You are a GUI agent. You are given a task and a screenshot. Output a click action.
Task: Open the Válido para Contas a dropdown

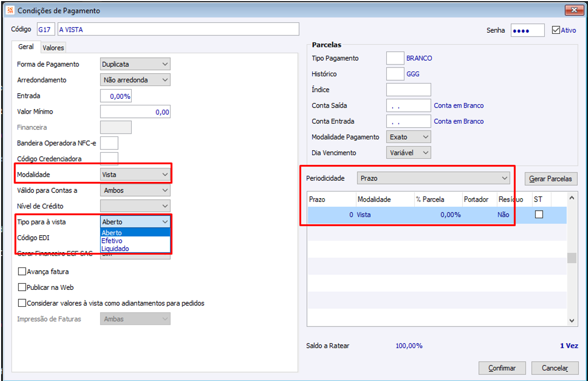(135, 190)
